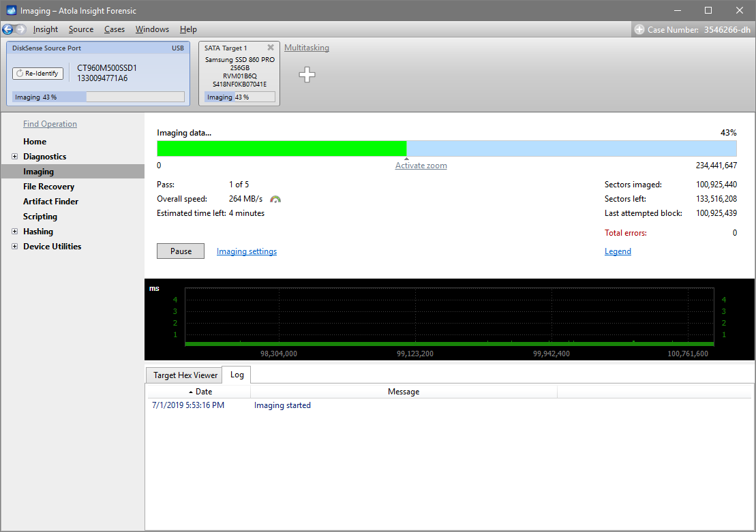Open Artifact Finder in sidebar

[x=50, y=202]
